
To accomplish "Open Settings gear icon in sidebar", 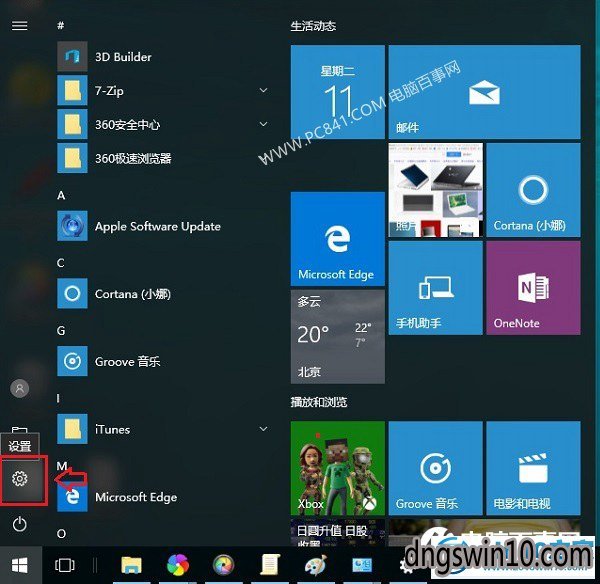I will pos(20,478).
